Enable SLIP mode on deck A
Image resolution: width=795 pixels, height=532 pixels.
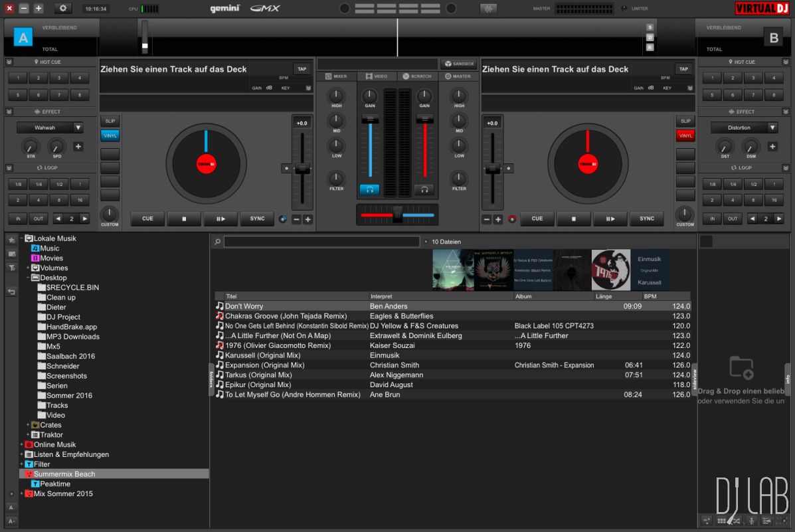coord(109,120)
